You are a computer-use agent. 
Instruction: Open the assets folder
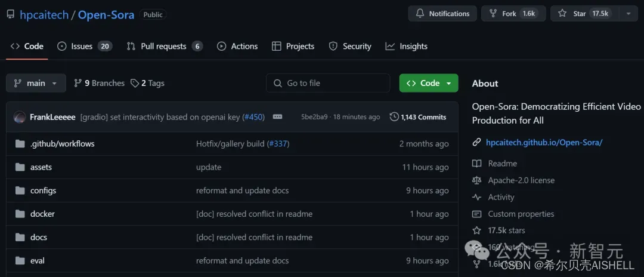point(41,167)
